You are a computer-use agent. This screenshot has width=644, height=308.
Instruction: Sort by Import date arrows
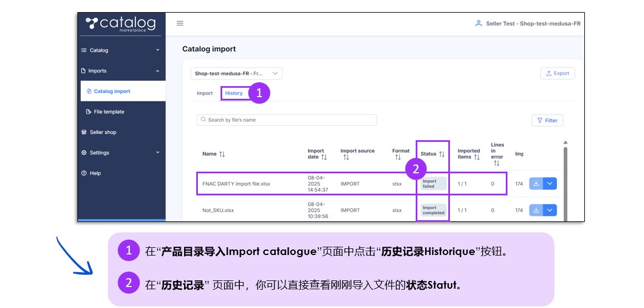coord(324,157)
